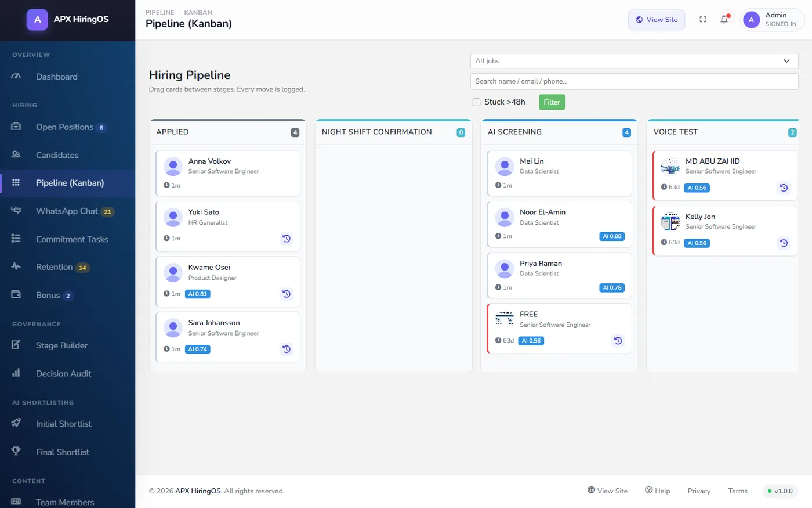This screenshot has height=508, width=812.
Task: Click the Priya Raman candidate name
Action: click(x=541, y=264)
